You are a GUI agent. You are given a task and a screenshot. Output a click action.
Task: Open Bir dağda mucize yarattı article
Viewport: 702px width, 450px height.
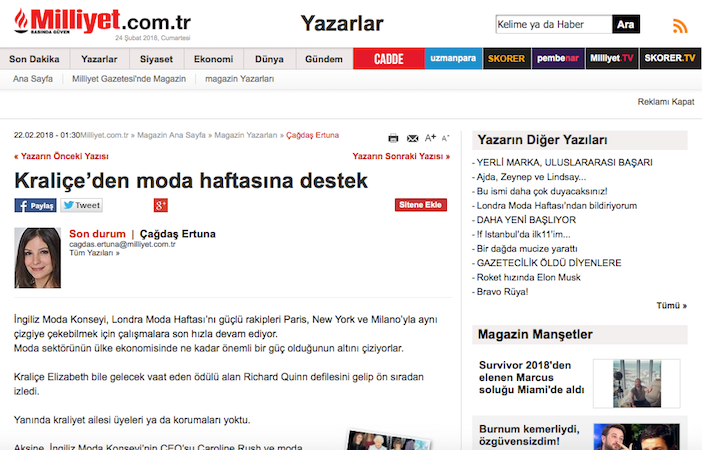(x=527, y=249)
